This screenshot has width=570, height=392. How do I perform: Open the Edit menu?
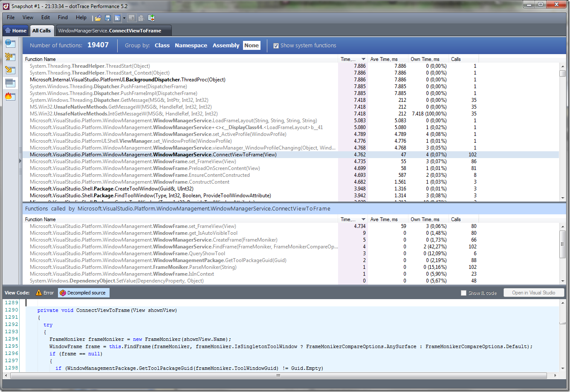(46, 17)
